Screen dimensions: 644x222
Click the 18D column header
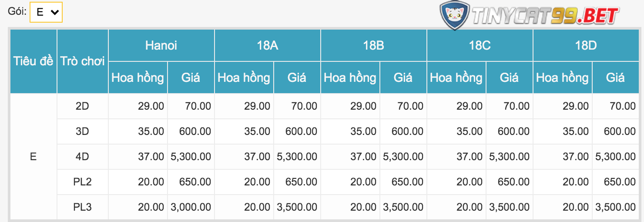(x=586, y=45)
